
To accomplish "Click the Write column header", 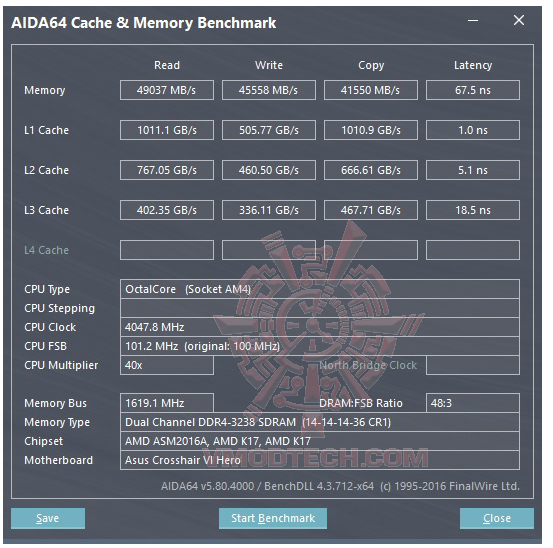I will 269,65.
